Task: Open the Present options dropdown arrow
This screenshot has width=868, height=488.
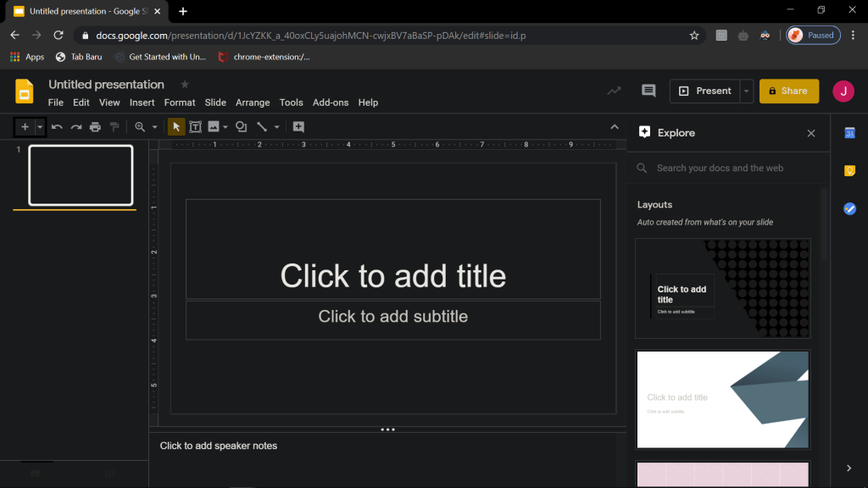Action: point(746,91)
